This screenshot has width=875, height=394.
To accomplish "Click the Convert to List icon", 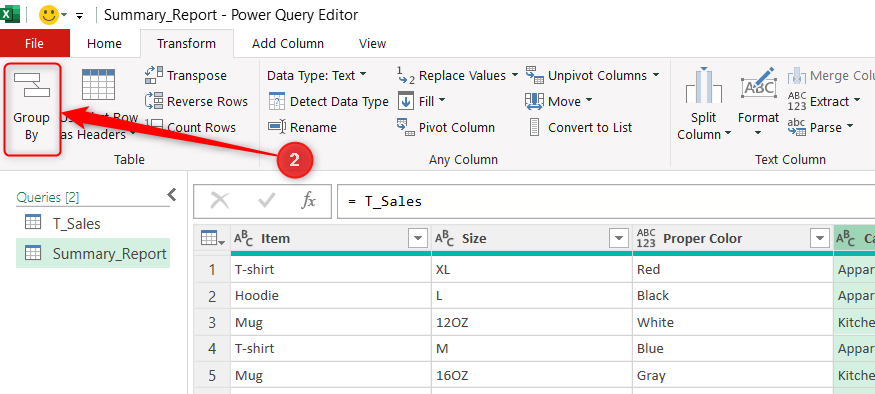I will click(x=535, y=127).
